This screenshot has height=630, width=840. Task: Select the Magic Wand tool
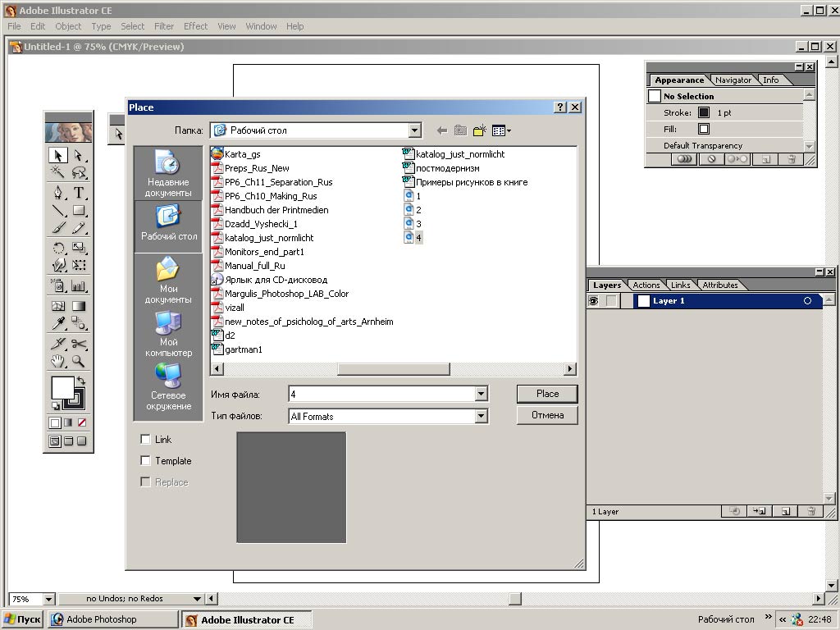click(58, 172)
